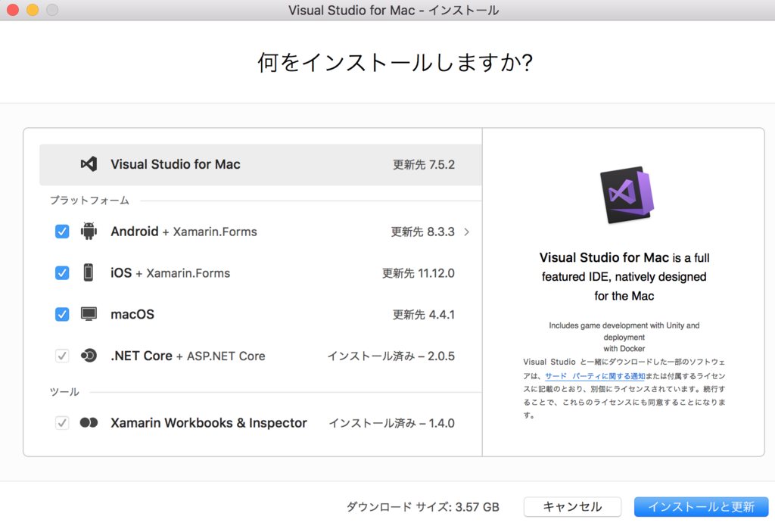Click the 何をインストールしますか? heading

tap(395, 63)
